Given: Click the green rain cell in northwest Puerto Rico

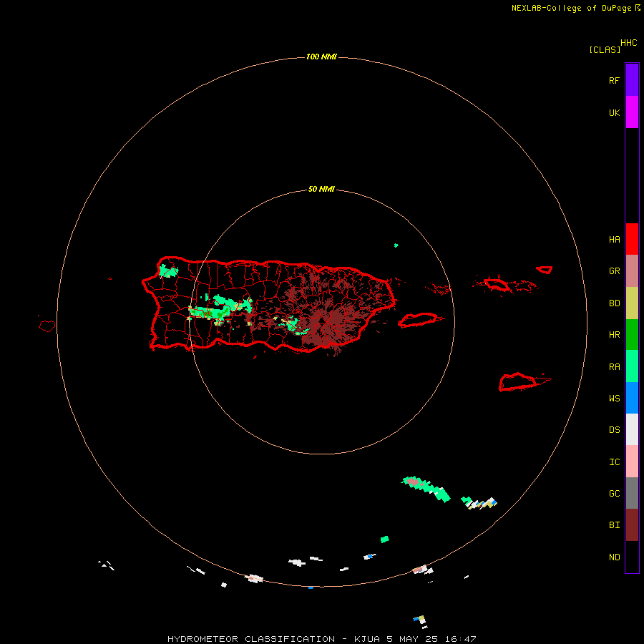Looking at the screenshot, I should point(168,271).
